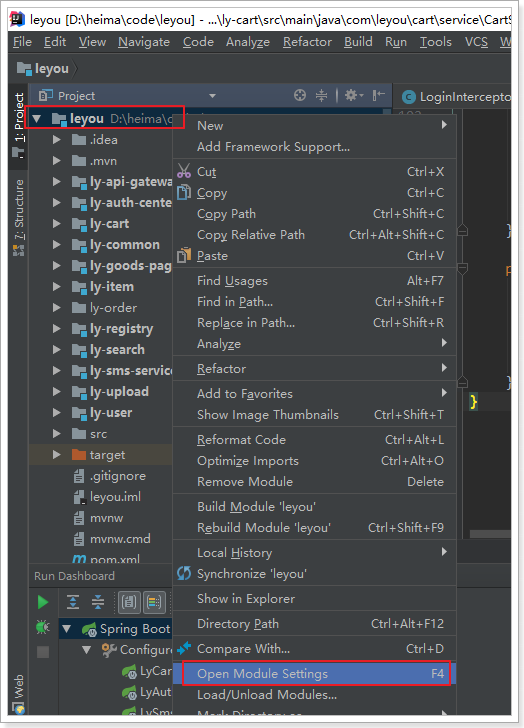Click the collapse all icon in Run Dashboard
The height and width of the screenshot is (728, 524).
[x=98, y=602]
